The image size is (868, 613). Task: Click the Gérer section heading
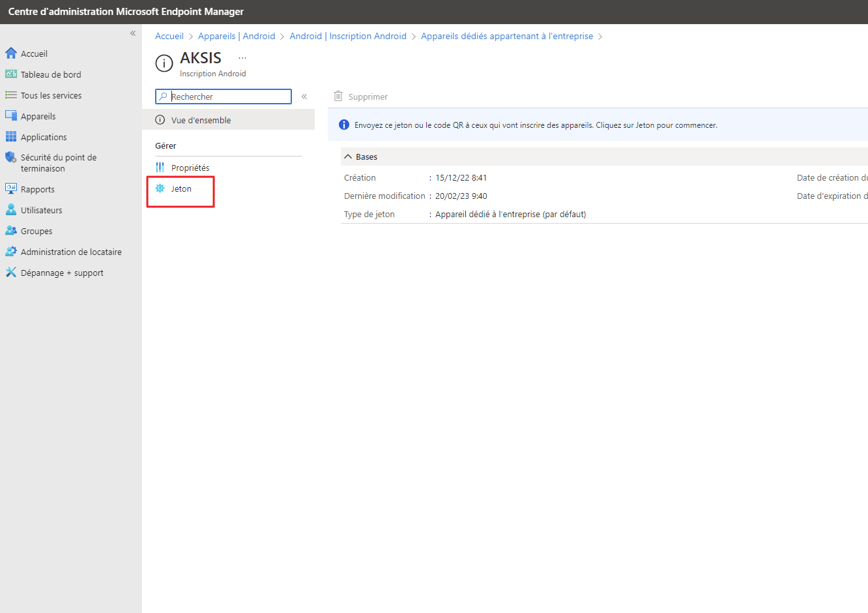tap(166, 145)
